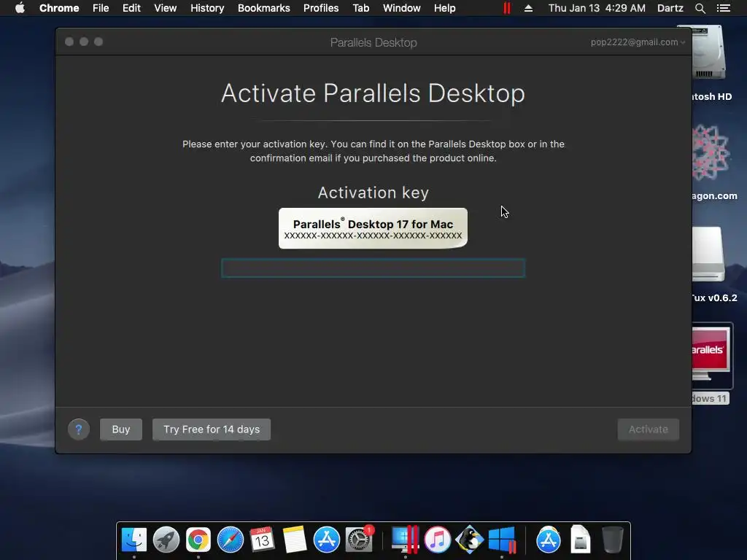Open Calendar in the Dock

pyautogui.click(x=262, y=540)
